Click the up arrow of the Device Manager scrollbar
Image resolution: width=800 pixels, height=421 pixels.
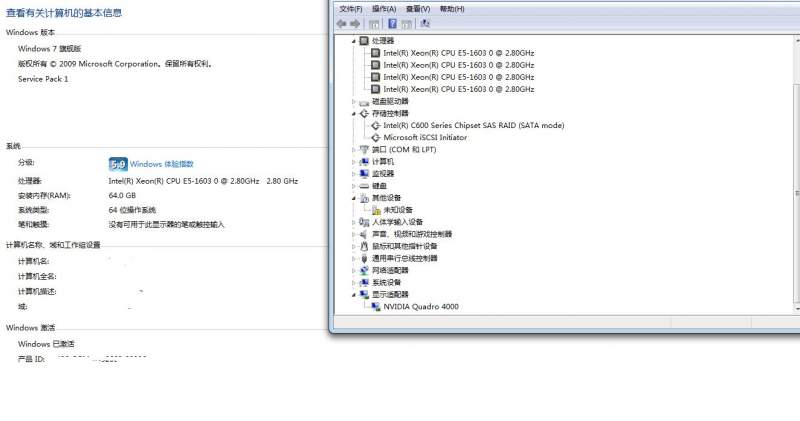point(797,39)
